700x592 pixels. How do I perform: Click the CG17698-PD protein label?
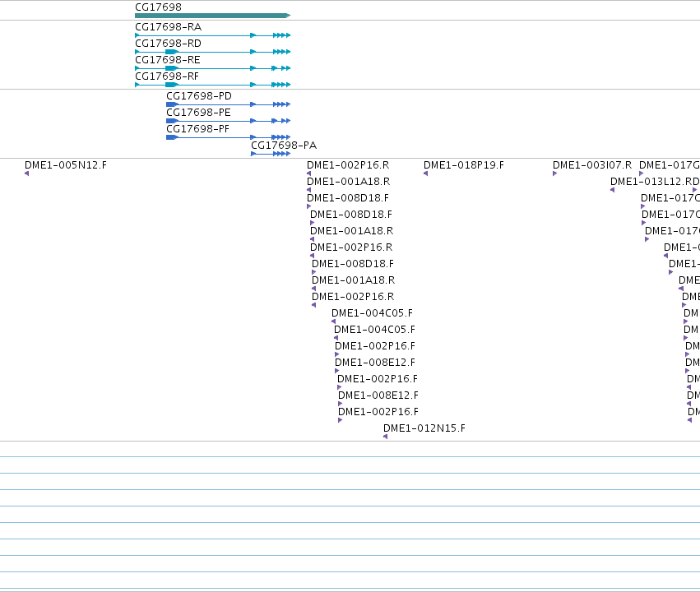(199, 96)
